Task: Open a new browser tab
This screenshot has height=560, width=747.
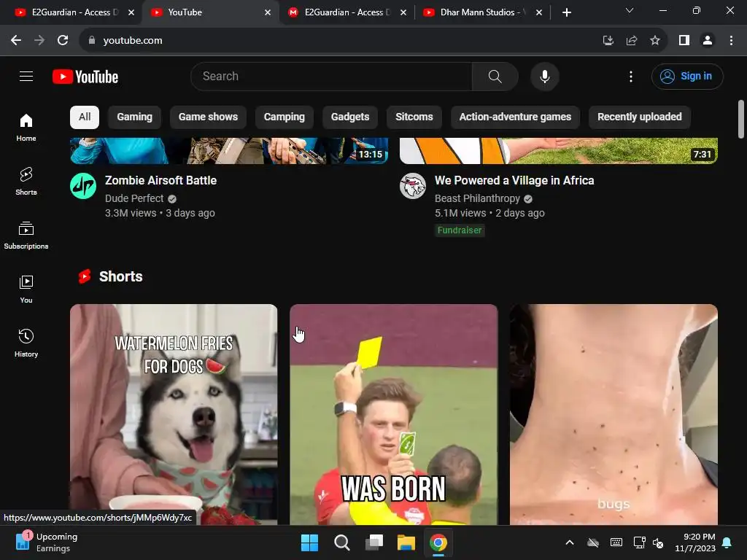Action: (x=566, y=12)
